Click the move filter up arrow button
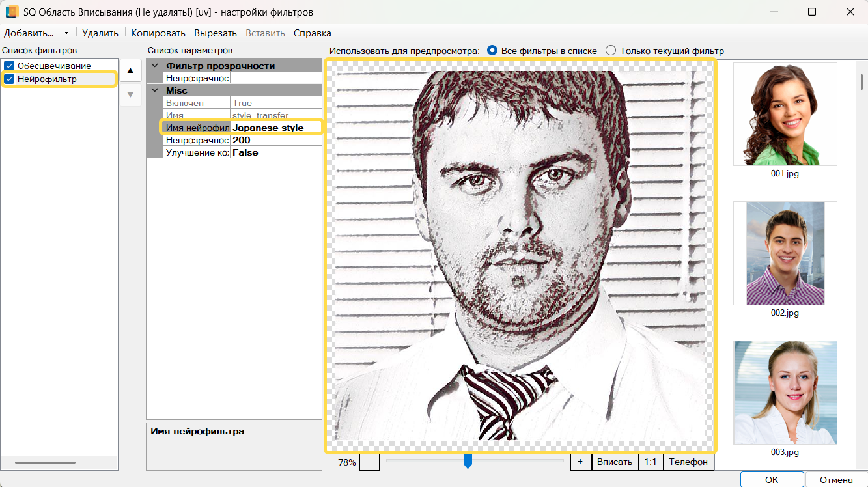The height and width of the screenshot is (487, 868). 130,70
